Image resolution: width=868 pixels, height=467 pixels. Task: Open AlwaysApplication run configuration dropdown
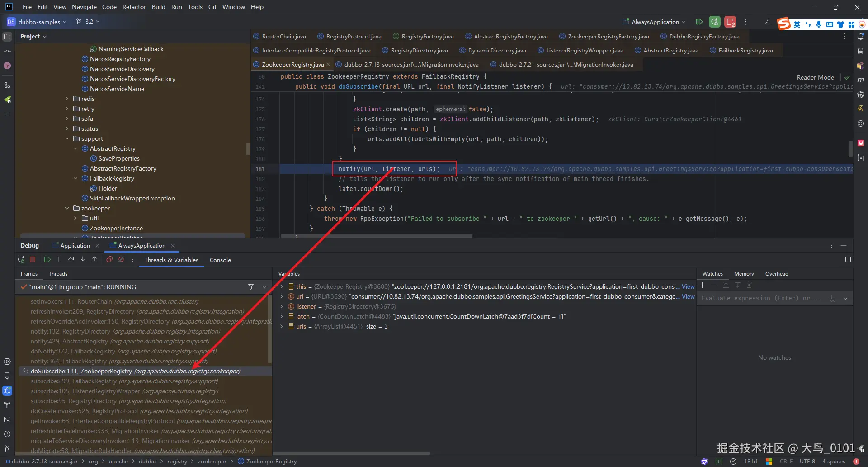pos(654,22)
